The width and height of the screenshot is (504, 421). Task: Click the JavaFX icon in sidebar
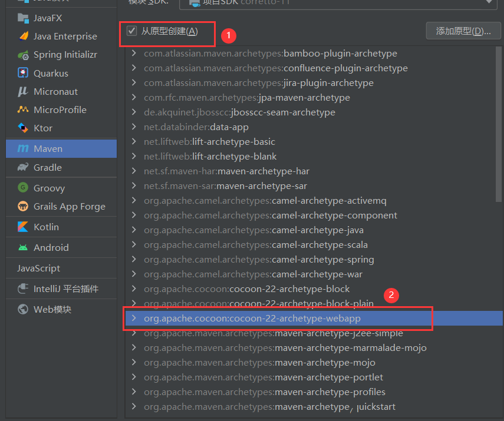click(x=23, y=18)
